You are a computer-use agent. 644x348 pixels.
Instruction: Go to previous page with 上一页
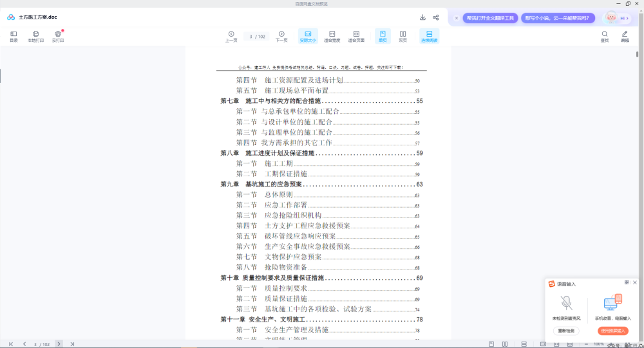[x=231, y=36]
